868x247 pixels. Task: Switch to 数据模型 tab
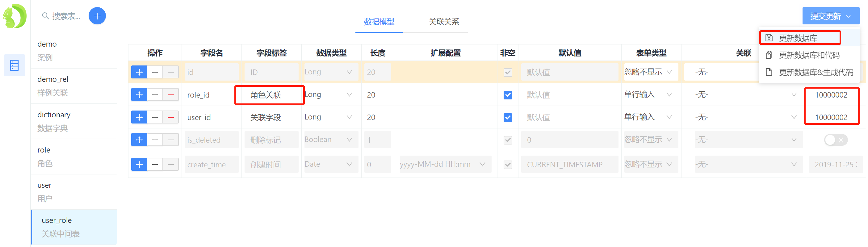pos(379,22)
